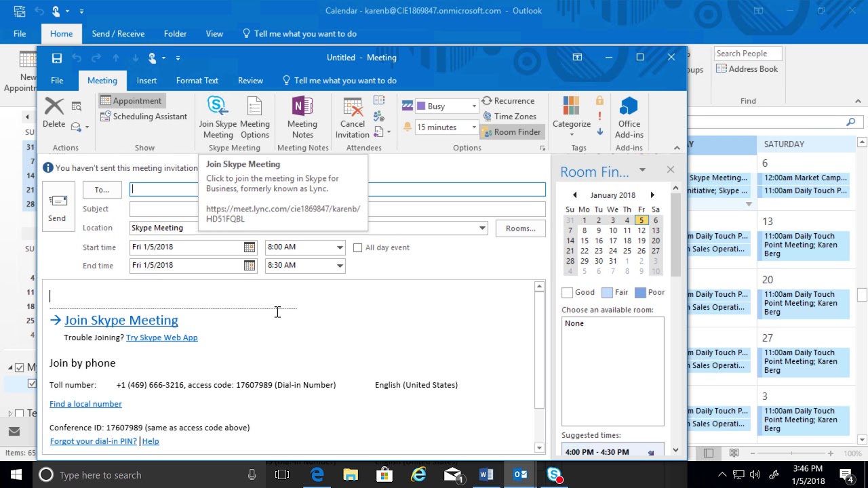Click Search People box in Outlook
The width and height of the screenshot is (868, 488).
point(747,54)
